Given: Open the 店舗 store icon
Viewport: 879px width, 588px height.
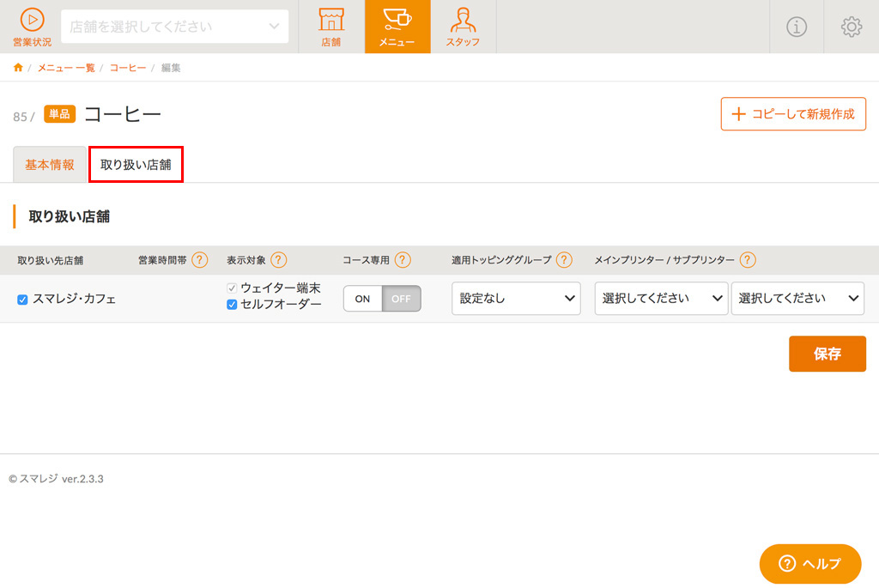Looking at the screenshot, I should pyautogui.click(x=330, y=21).
